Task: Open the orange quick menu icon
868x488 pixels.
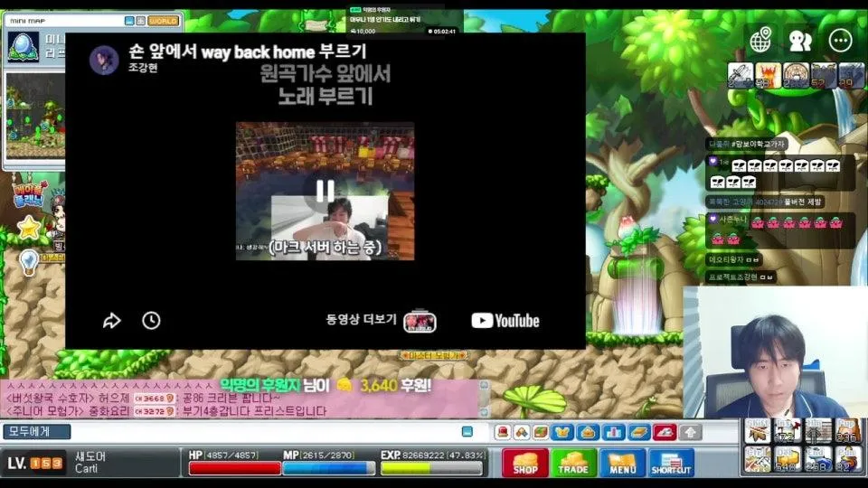Action: coord(522,432)
